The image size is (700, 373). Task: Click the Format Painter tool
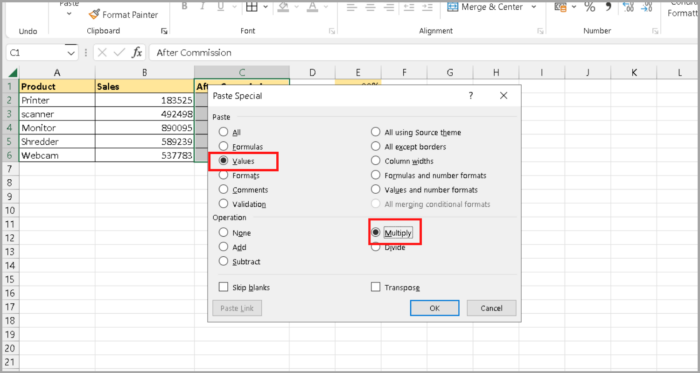[123, 15]
